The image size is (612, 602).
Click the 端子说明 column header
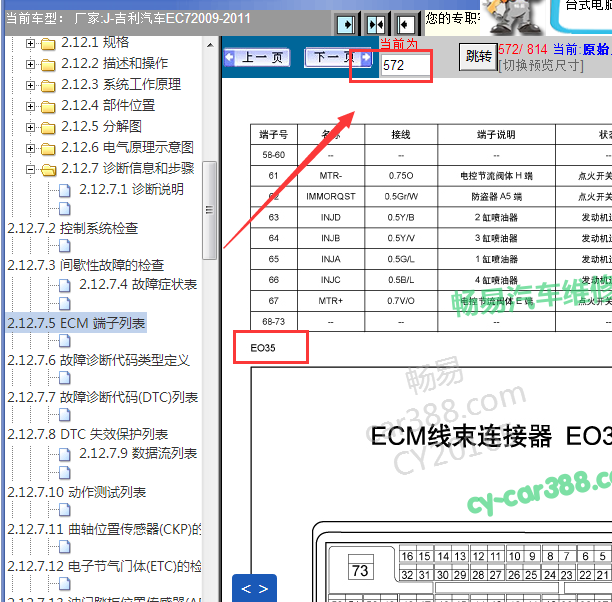coord(496,135)
